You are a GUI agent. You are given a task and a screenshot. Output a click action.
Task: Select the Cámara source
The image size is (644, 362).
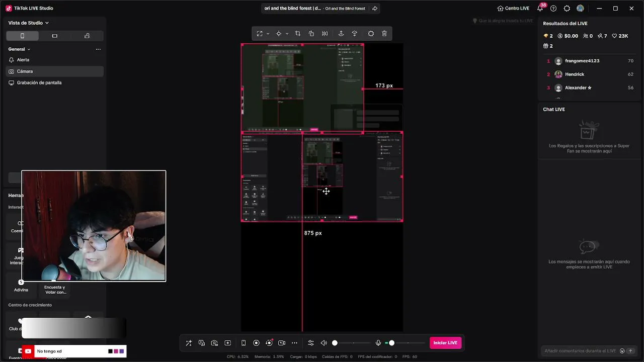click(x=55, y=71)
